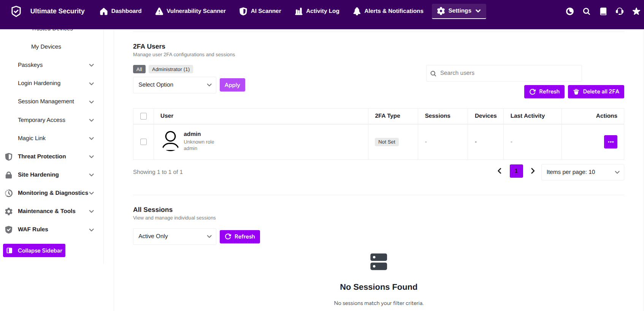The image size is (644, 311).
Task: Expand Session Management sidebar section
Action: click(91, 102)
